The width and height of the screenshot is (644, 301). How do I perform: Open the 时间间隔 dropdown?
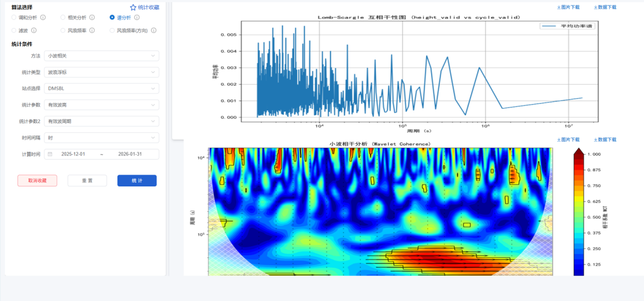pyautogui.click(x=101, y=138)
